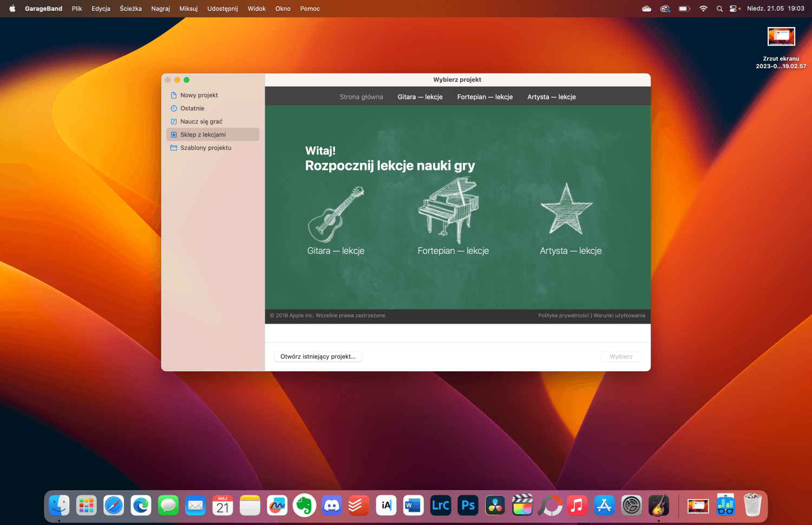Switch to the Fortepian — lekcje tab
The width and height of the screenshot is (812, 525).
click(x=484, y=97)
